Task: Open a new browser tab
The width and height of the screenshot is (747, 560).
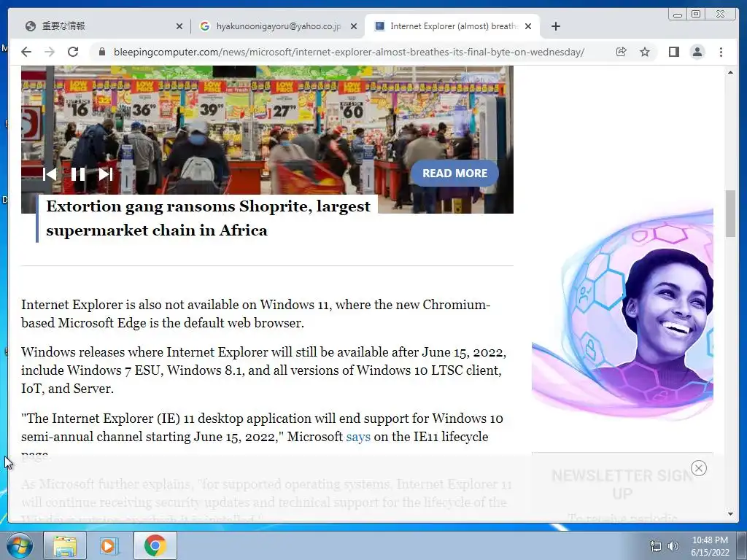Action: click(x=555, y=26)
